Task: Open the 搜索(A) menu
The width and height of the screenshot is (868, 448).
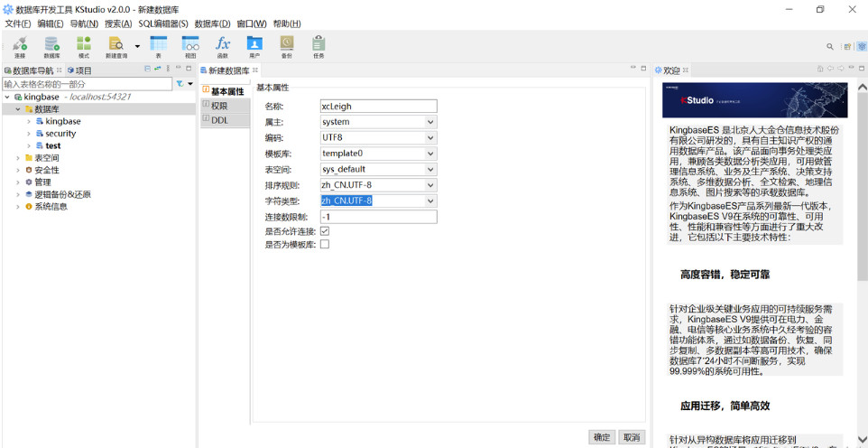Action: 118,23
